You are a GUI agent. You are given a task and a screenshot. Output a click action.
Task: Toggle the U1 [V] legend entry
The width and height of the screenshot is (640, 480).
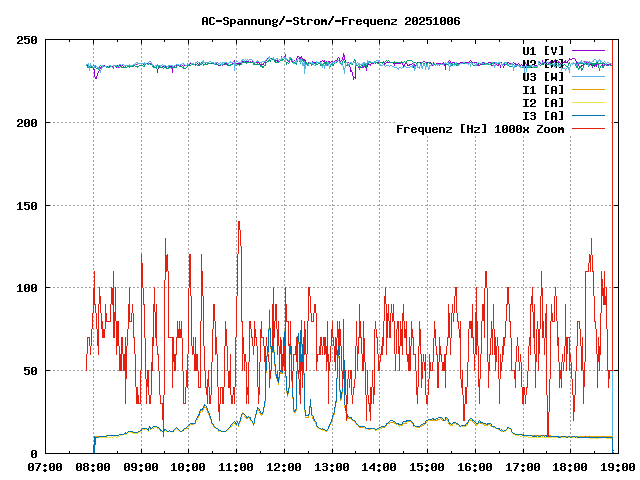tap(543, 50)
